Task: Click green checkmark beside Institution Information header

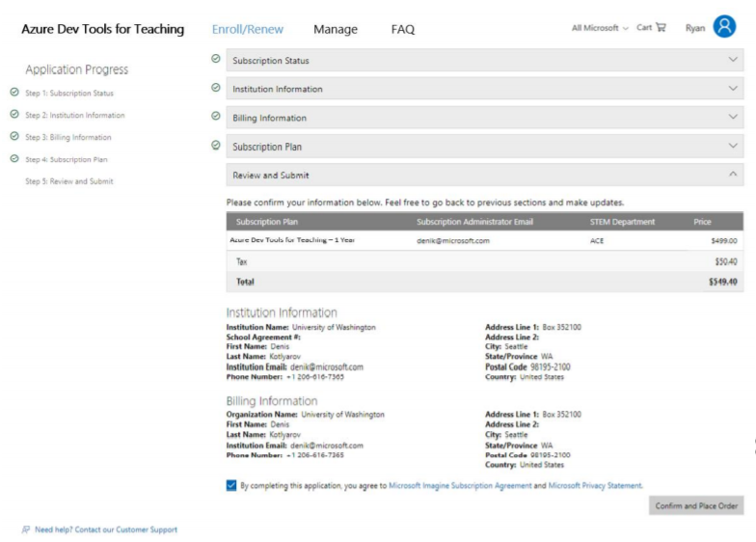Action: (x=216, y=87)
